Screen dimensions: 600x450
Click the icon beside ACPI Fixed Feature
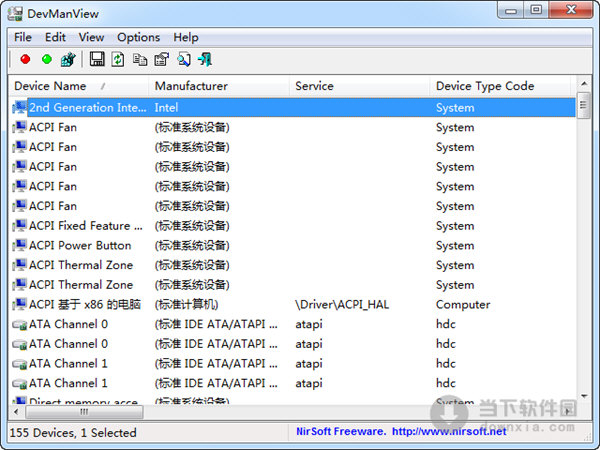(20, 226)
